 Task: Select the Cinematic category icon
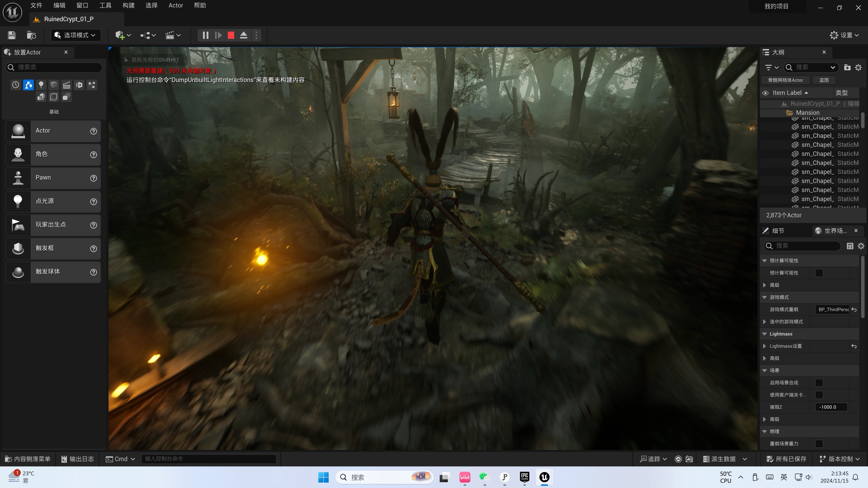(66, 85)
